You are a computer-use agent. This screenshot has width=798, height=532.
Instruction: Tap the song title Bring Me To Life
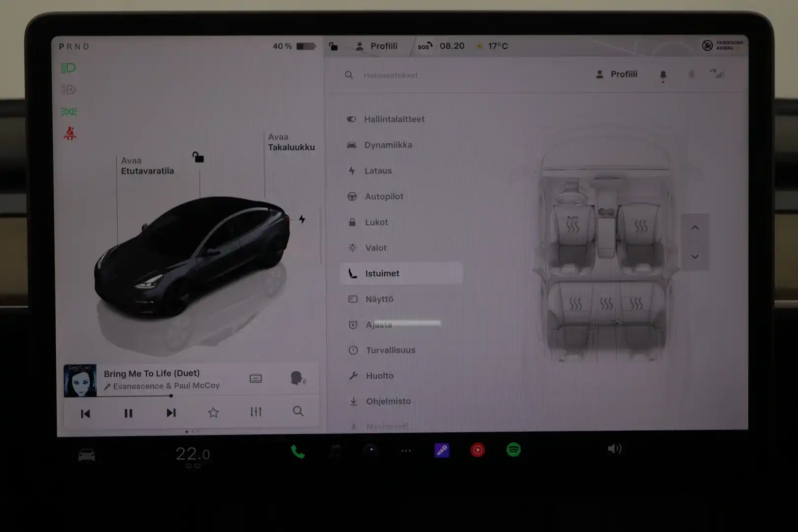pos(152,373)
